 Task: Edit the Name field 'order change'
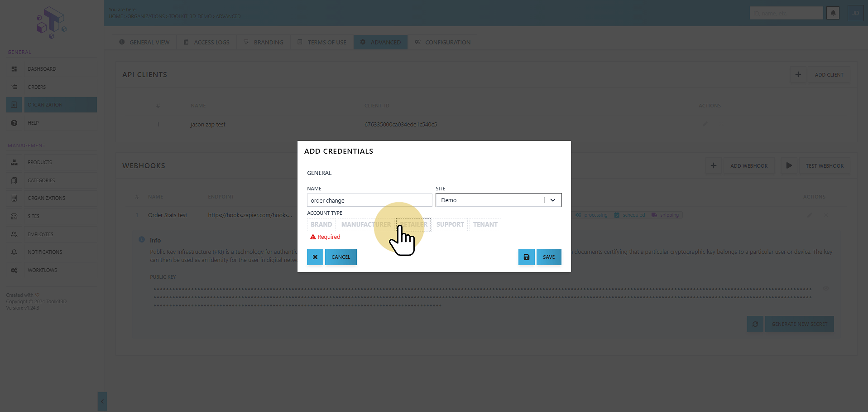click(369, 200)
